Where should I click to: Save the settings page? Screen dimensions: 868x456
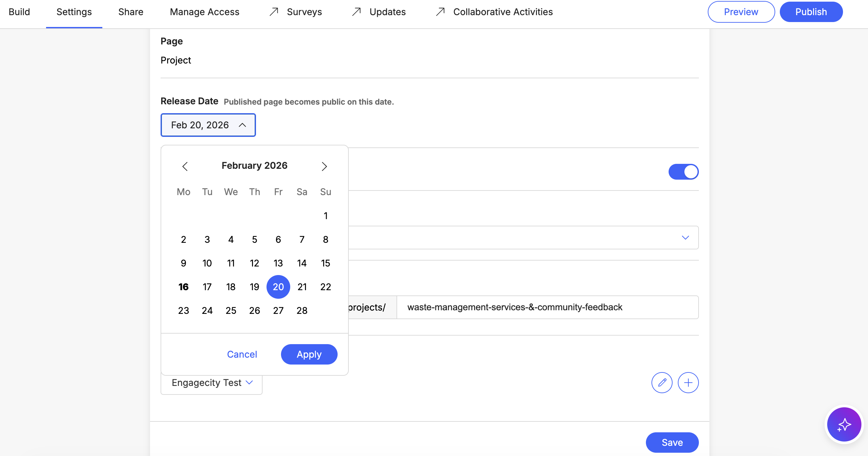click(672, 442)
